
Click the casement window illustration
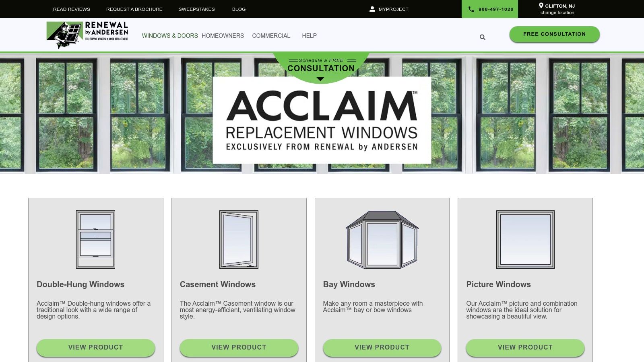239,239
